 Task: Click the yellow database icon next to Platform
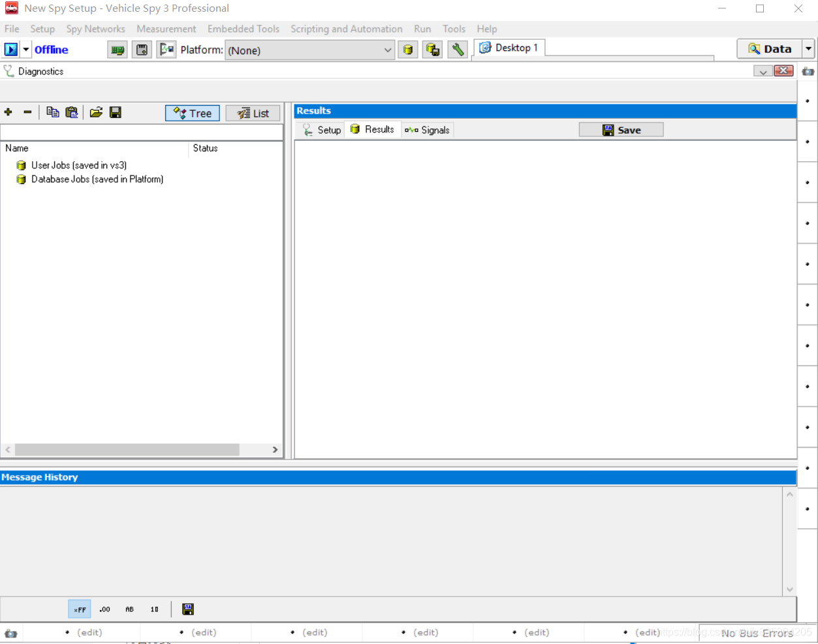408,50
